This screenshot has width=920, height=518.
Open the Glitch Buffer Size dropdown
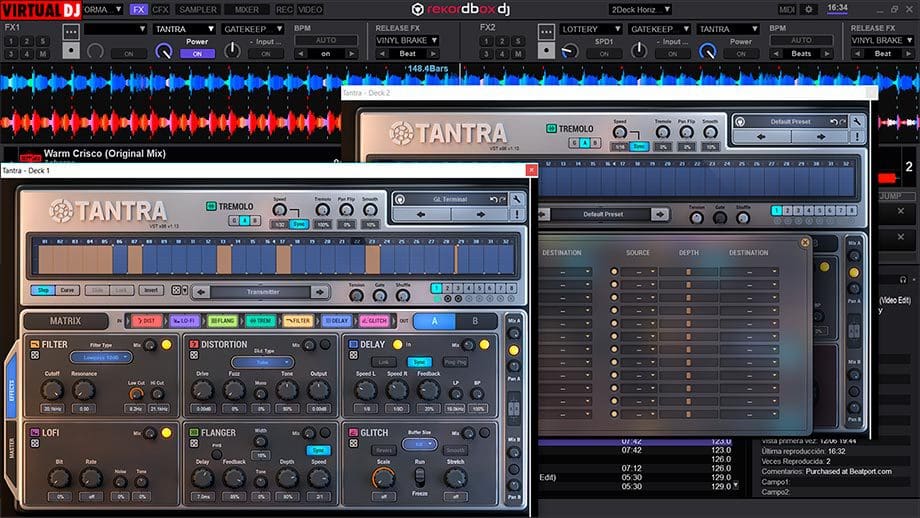[420, 444]
